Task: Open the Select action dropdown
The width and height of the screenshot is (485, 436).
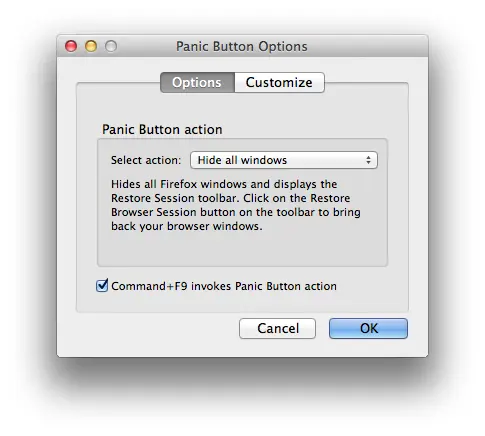Action: coord(284,160)
